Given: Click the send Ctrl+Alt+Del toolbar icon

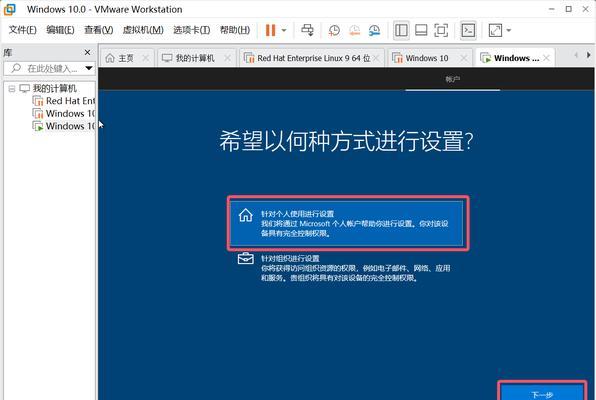Looking at the screenshot, I should coord(308,30).
